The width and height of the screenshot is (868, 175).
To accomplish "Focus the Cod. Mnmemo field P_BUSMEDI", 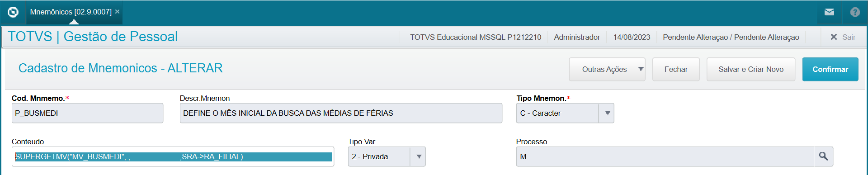I will (x=87, y=113).
